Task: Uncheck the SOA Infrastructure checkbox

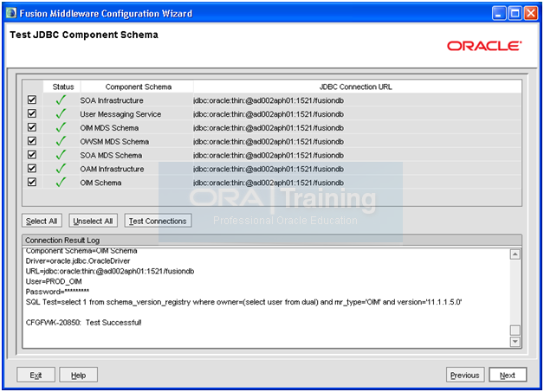Action: [32, 100]
